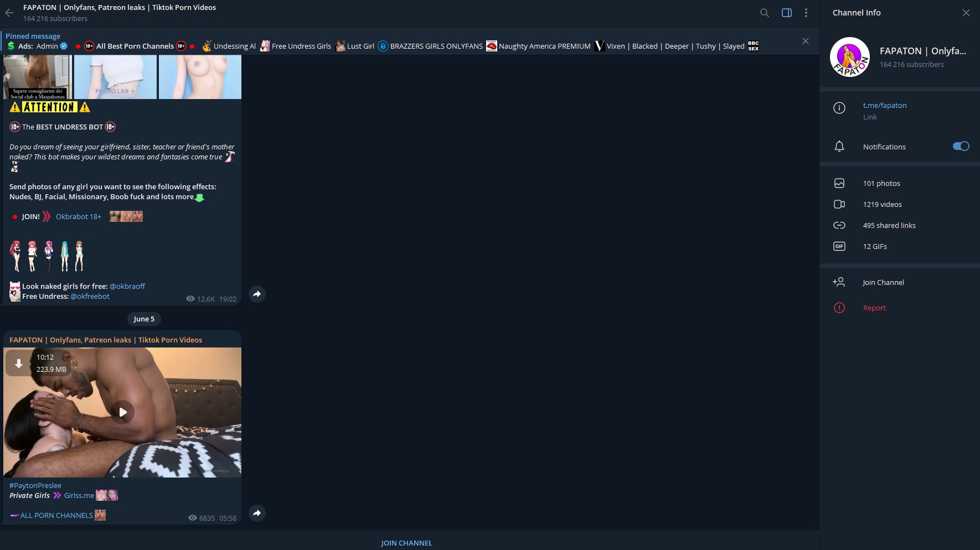Go back using the header arrow
Viewport: 980px width, 550px height.
click(9, 13)
